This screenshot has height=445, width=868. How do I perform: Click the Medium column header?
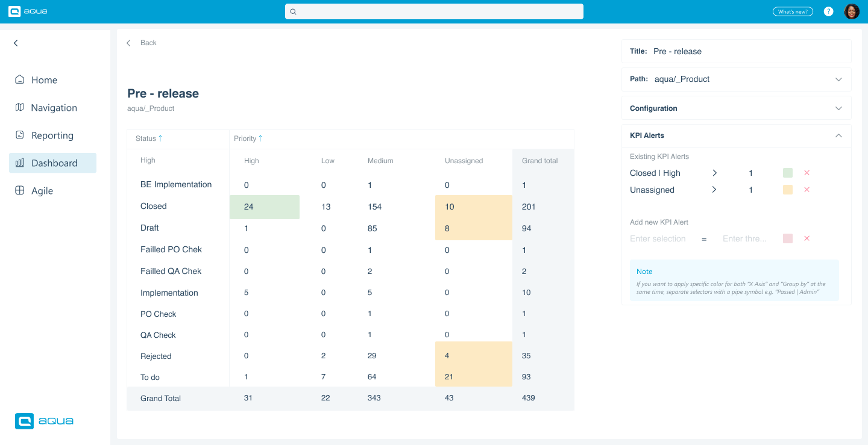click(x=380, y=161)
